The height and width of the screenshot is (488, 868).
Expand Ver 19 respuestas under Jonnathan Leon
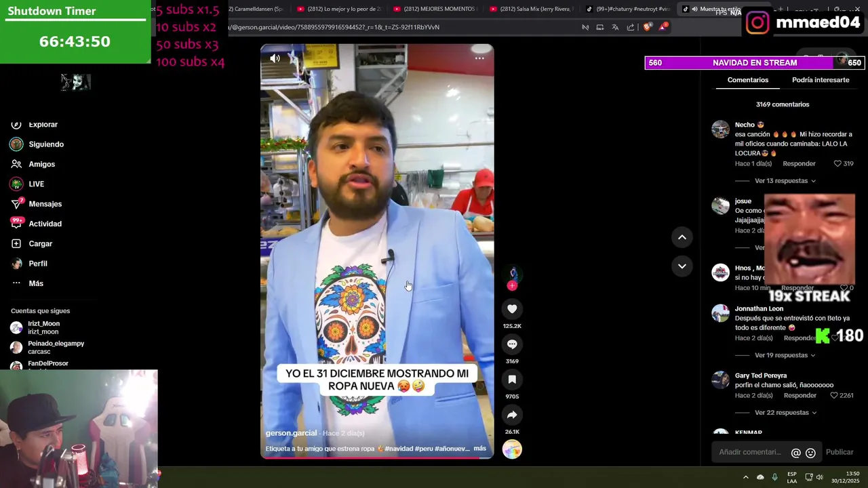click(x=785, y=355)
